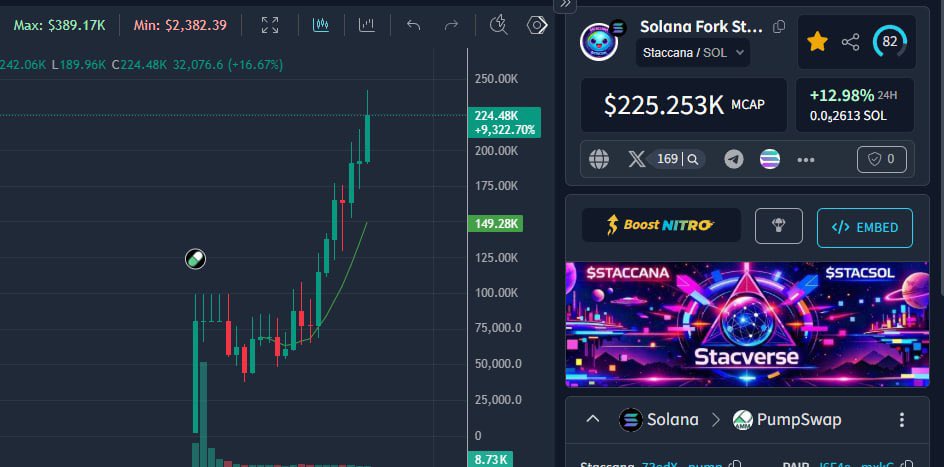Screen dimensions: 944x467
Task: Click the +12.98% 24H change box
Action: (x=855, y=105)
